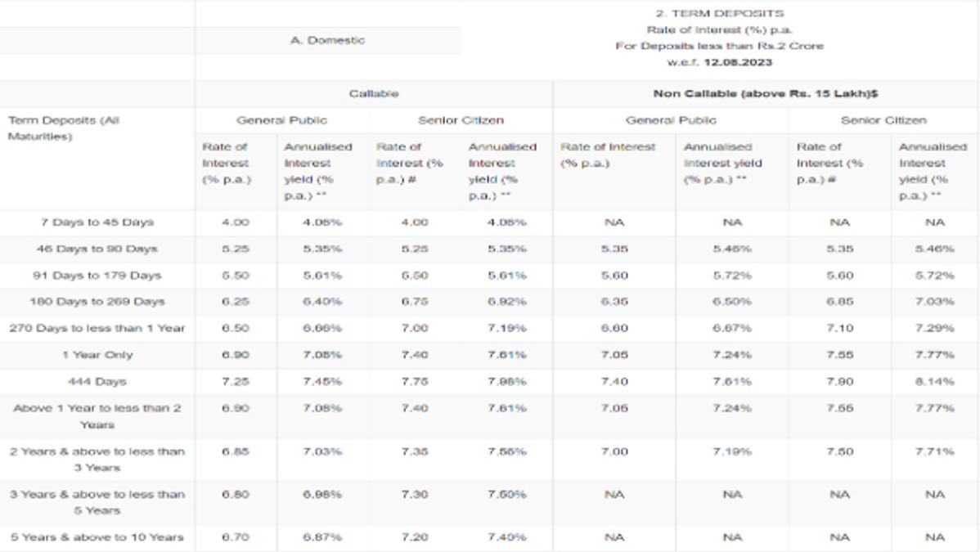Select the "46 Days to 90 Days" row label
Viewport: 980px width, 552px height.
pos(97,249)
